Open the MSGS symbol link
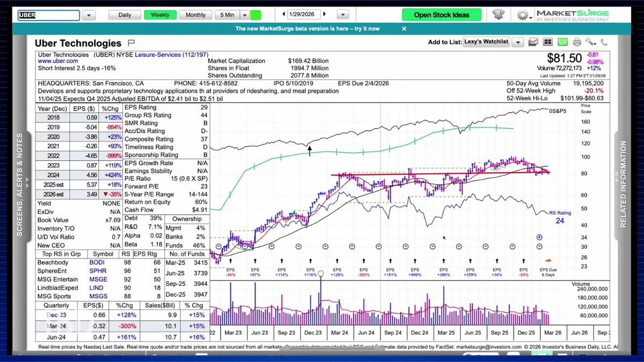Viewport: 644px width, 362px height. 98,296
